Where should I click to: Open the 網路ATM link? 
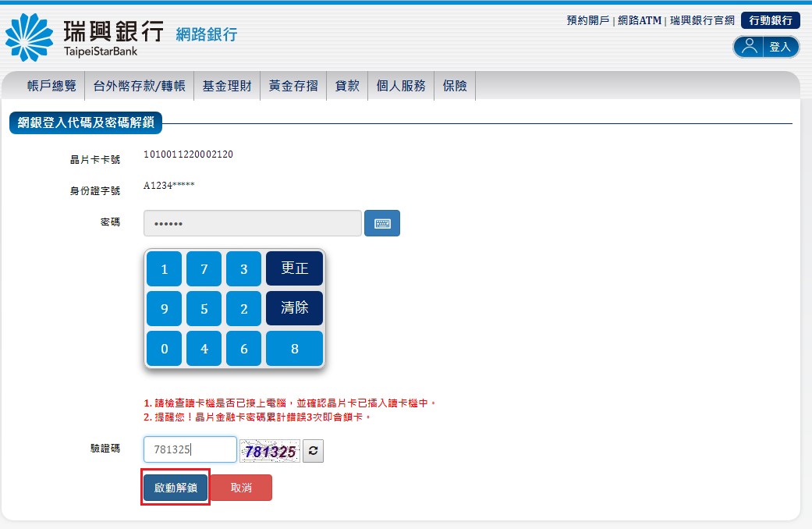(639, 21)
